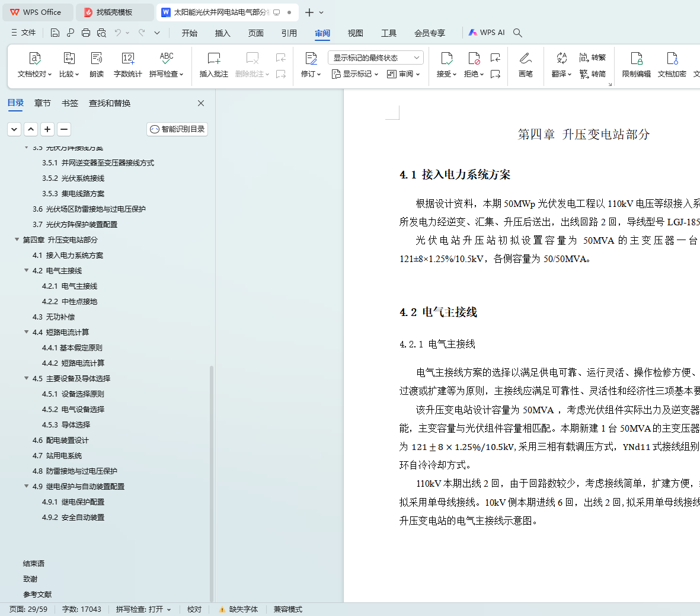This screenshot has width=700, height=616.
Task: Convert text with 简 转繁
Action: 592,58
